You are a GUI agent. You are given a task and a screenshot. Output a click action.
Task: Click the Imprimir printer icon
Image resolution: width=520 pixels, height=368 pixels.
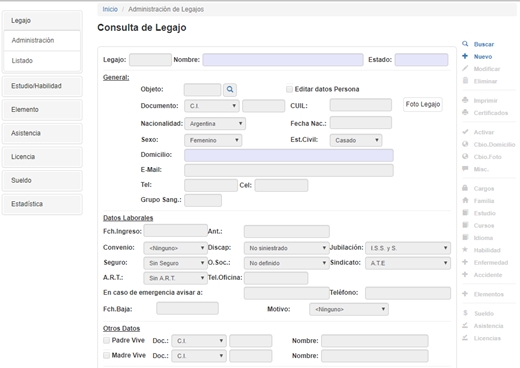(x=465, y=100)
